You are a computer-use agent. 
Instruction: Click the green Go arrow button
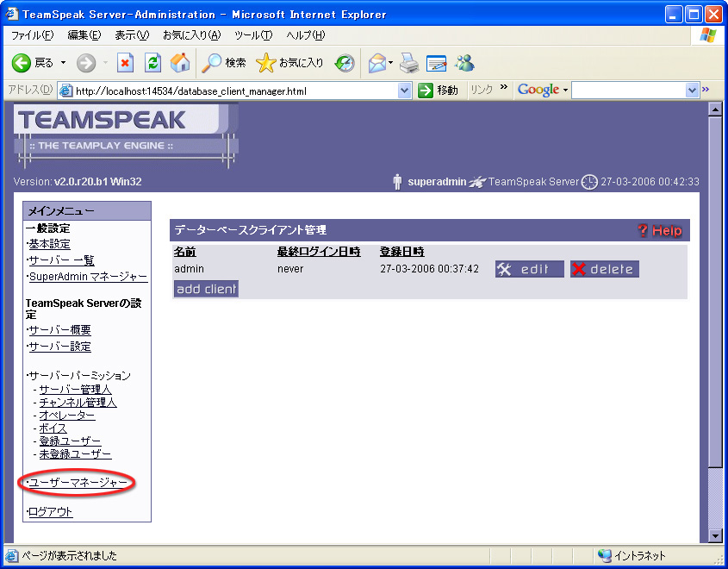(x=426, y=91)
